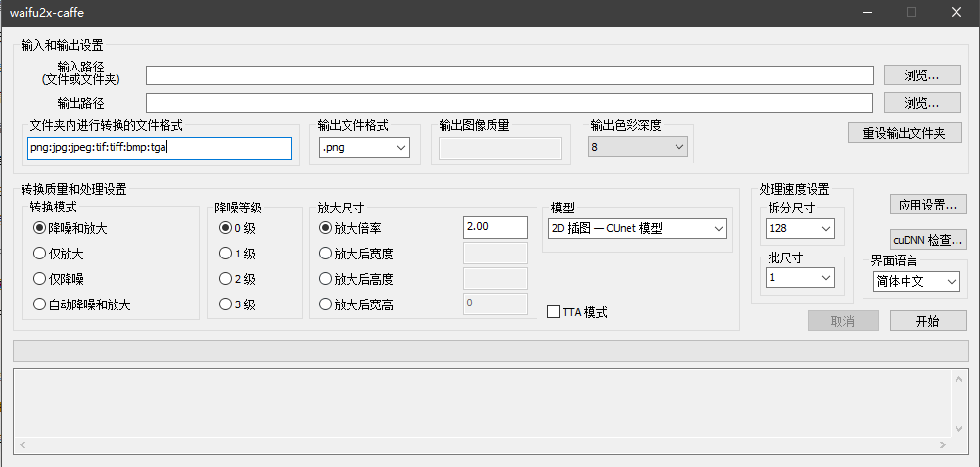This screenshot has width=980, height=467.
Task: Select 降噪和放大 conversion mode
Action: [70, 228]
